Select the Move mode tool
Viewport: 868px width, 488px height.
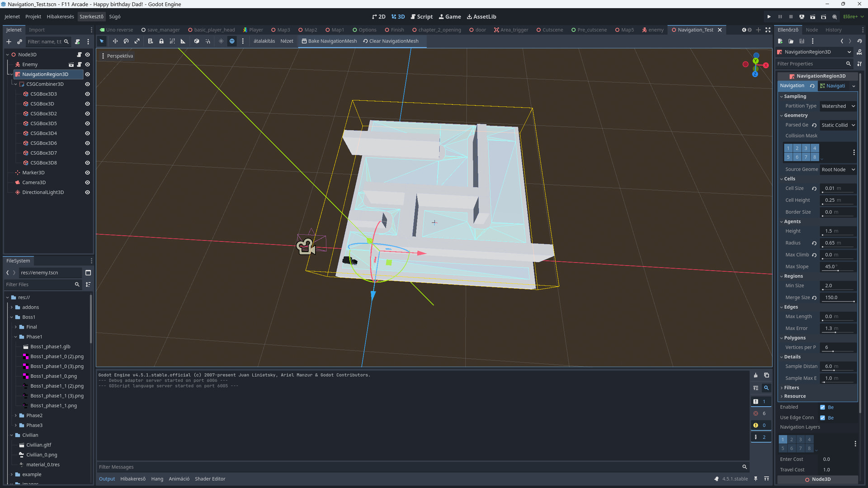pos(115,41)
